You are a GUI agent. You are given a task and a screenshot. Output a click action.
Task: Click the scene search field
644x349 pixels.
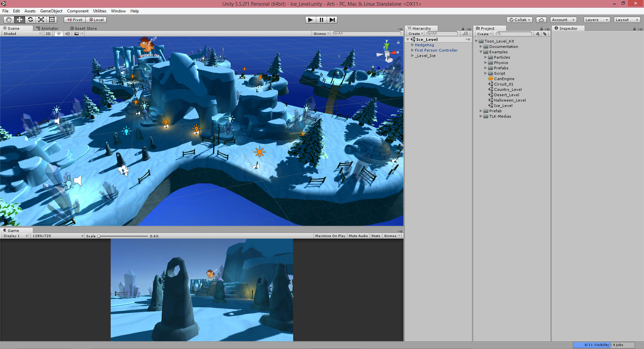click(x=367, y=34)
